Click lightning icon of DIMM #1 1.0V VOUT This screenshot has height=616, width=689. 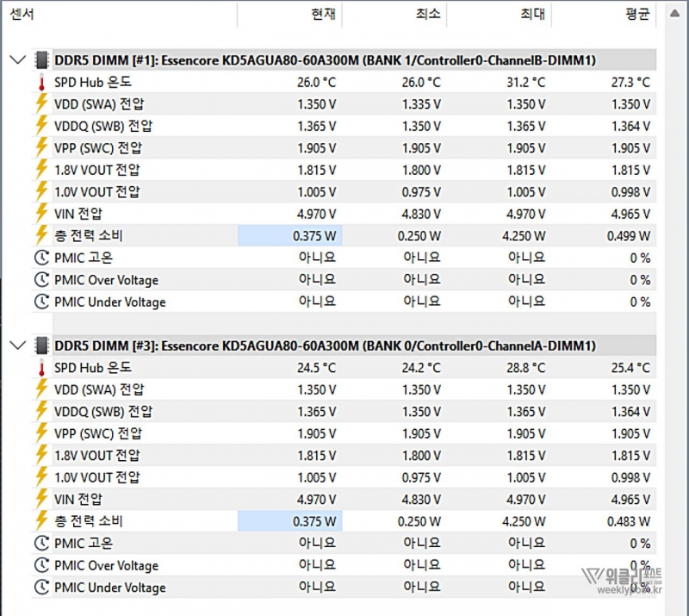(x=41, y=192)
